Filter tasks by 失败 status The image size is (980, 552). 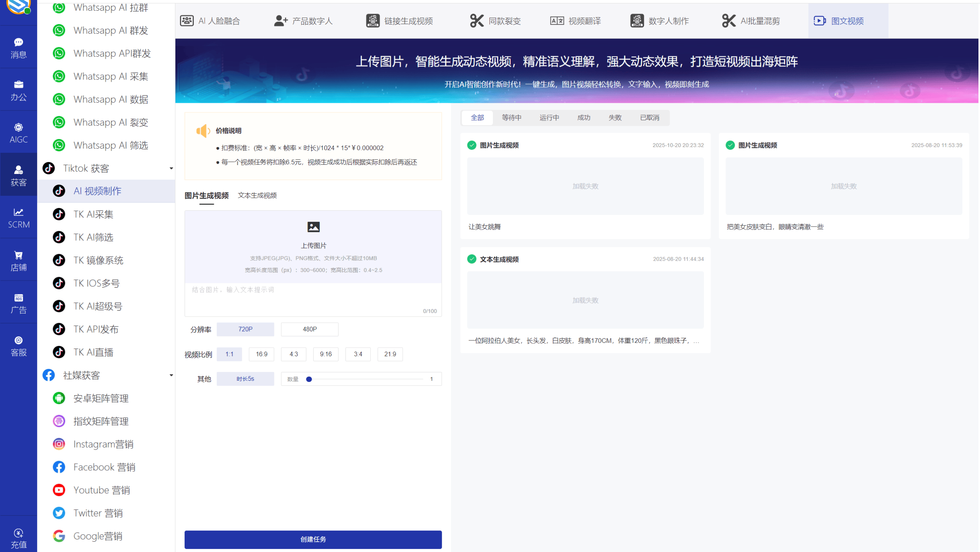pos(615,117)
